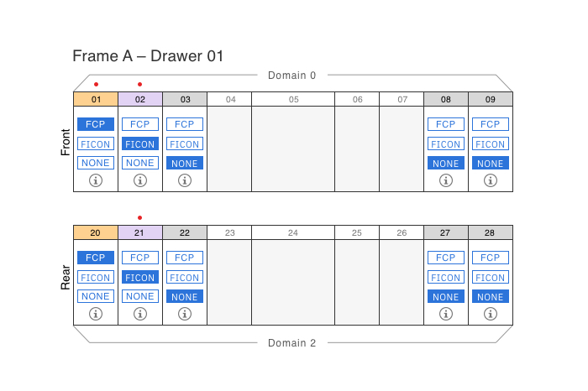Select the slot 21 header

click(140, 232)
